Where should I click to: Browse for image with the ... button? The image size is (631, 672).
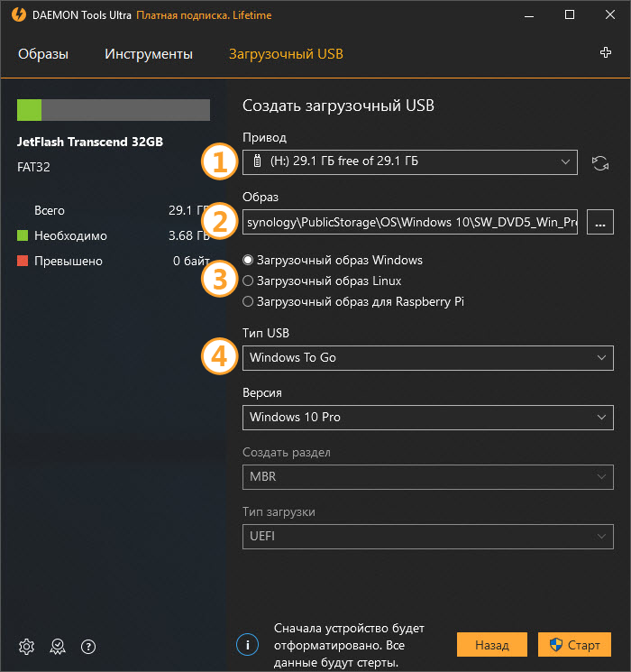point(600,222)
